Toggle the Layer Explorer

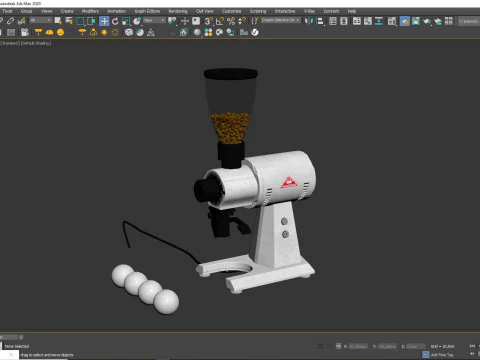coord(344,21)
